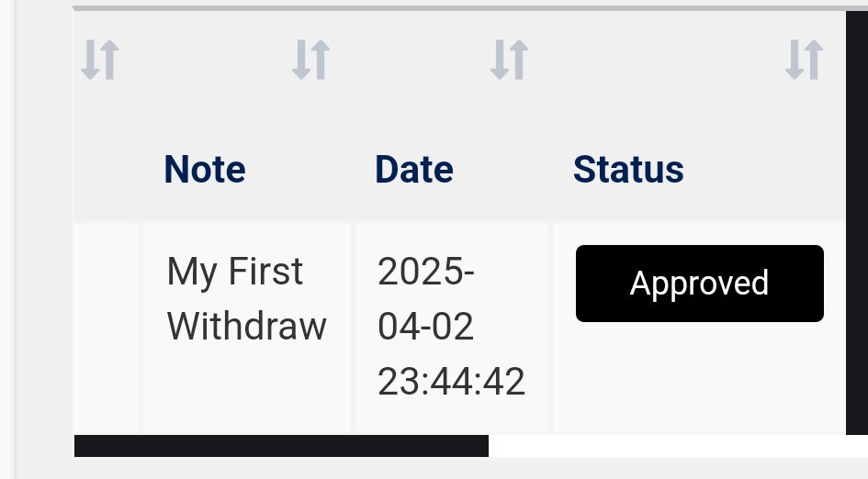The width and height of the screenshot is (868, 479).
Task: Click the sort arrows above Status column
Action: pyautogui.click(x=803, y=61)
